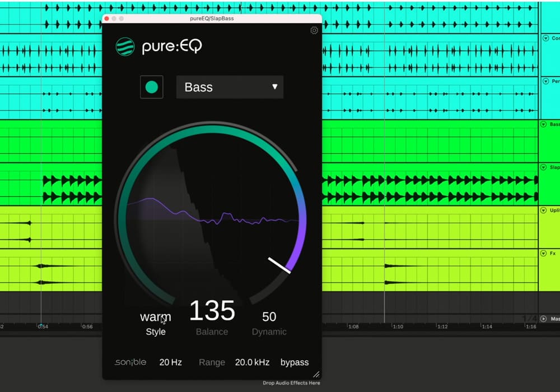
Task: Click the 0:56 timeline marker
Action: pyautogui.click(x=87, y=326)
